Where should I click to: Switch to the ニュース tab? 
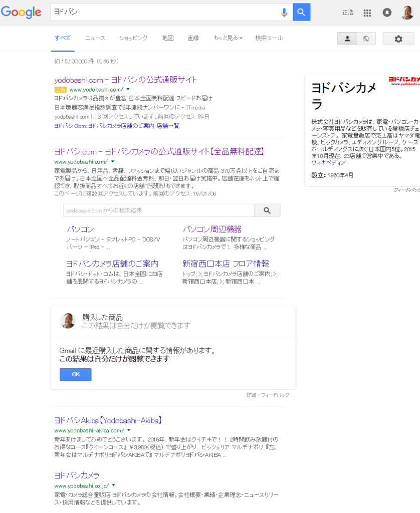[95, 38]
